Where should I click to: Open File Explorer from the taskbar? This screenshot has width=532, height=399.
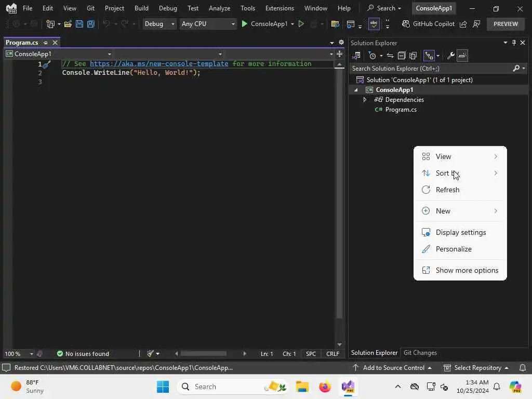click(302, 387)
